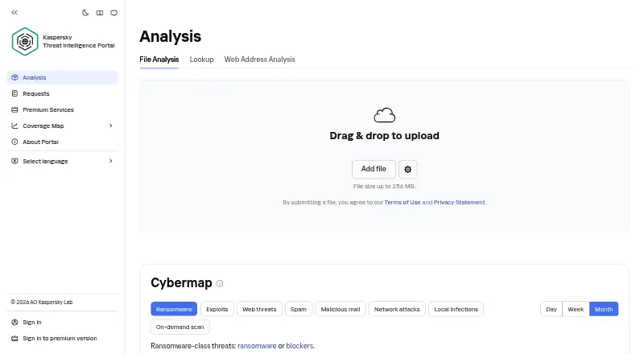This screenshot has width=644, height=354.
Task: Open the ransomware definition link
Action: coord(257,346)
